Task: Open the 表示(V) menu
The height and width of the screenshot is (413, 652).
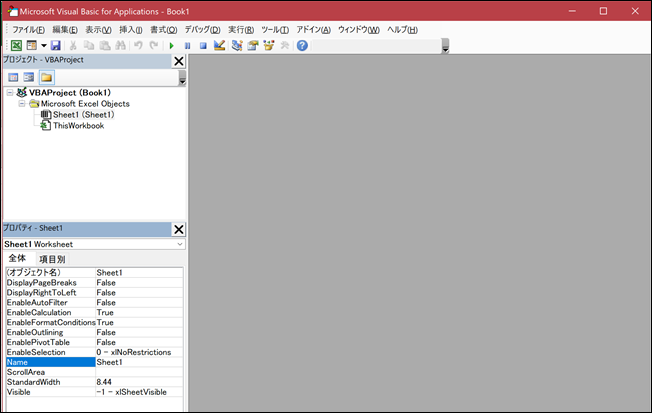Action: coord(99,30)
